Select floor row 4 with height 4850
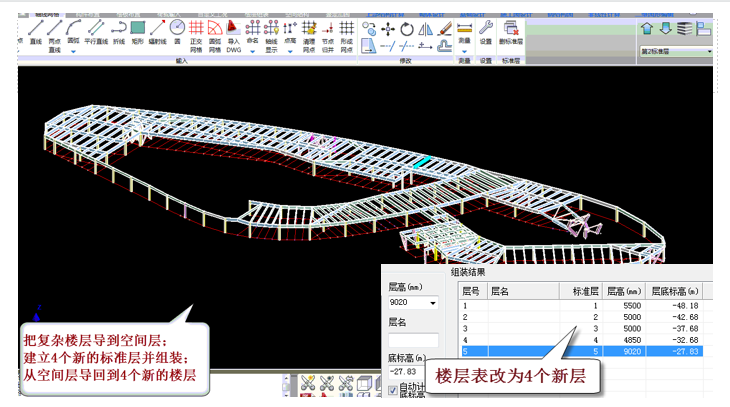The height and width of the screenshot is (407, 730). 580,340
